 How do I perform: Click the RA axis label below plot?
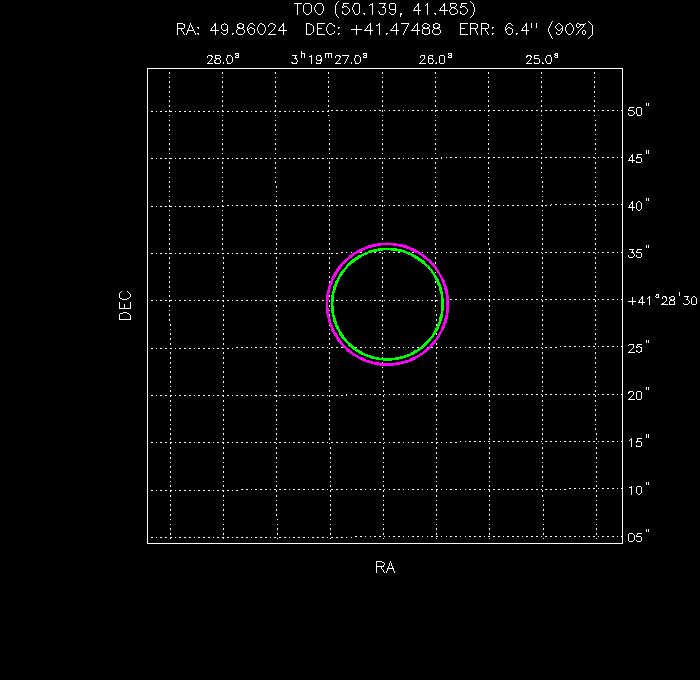click(385, 567)
